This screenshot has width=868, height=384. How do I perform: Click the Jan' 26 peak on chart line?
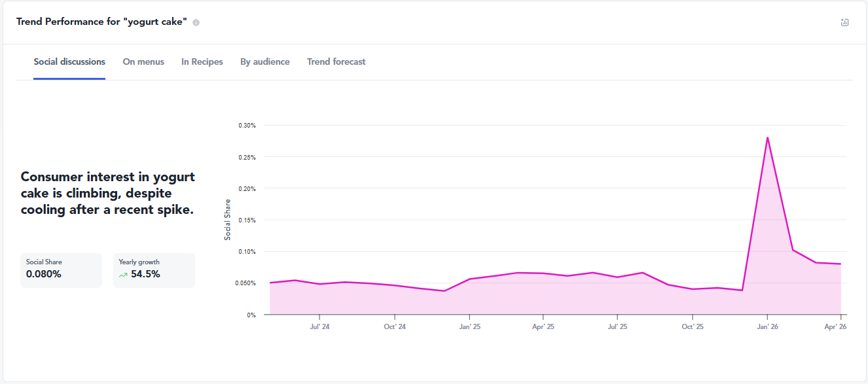[767, 137]
